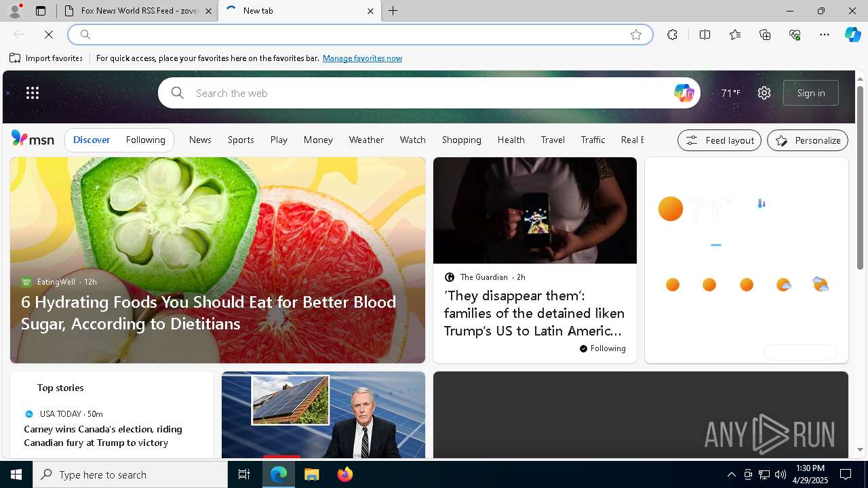
Task: Open Carney wins Canada's election story
Action: 103,436
